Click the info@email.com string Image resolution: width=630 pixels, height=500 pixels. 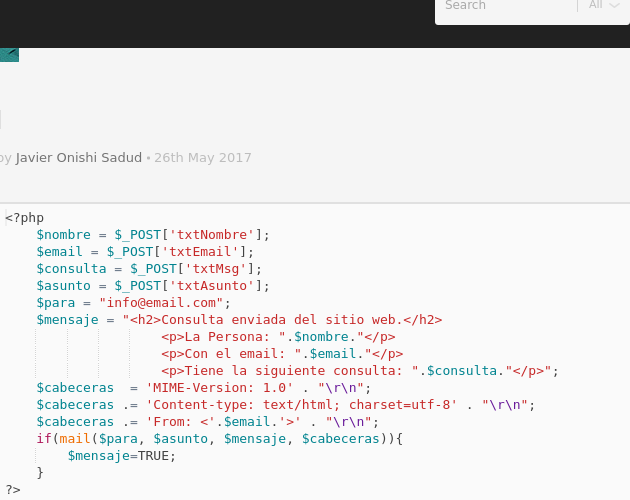(161, 303)
